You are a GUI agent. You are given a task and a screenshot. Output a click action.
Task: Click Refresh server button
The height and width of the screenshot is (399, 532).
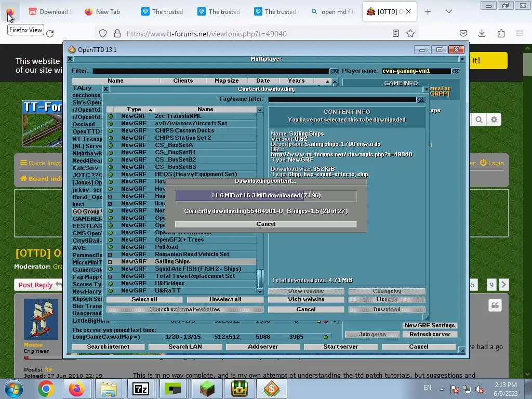click(430, 334)
